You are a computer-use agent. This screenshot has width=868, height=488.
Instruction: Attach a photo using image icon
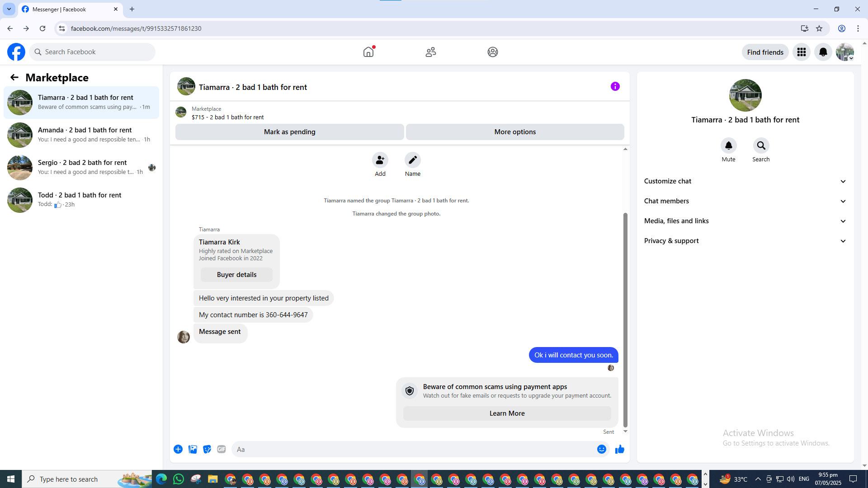(193, 449)
